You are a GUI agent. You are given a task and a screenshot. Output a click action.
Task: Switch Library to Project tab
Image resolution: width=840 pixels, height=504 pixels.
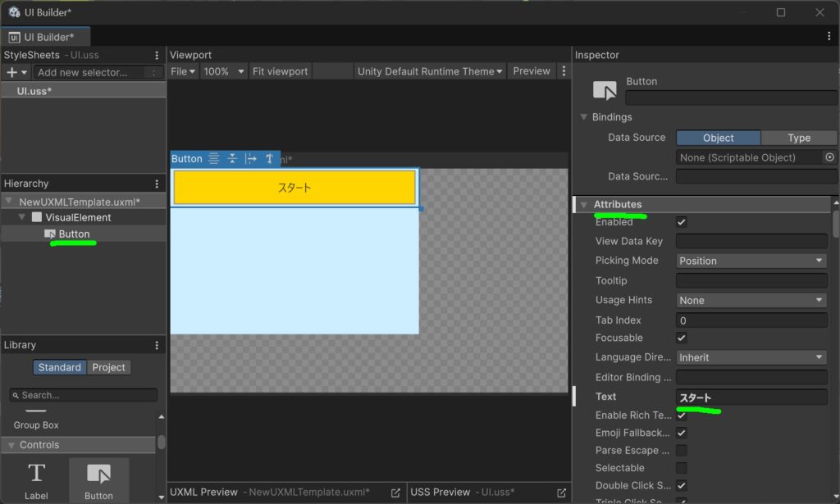point(108,368)
